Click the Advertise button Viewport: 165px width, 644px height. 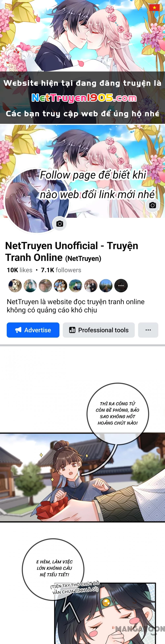pyautogui.click(x=33, y=330)
